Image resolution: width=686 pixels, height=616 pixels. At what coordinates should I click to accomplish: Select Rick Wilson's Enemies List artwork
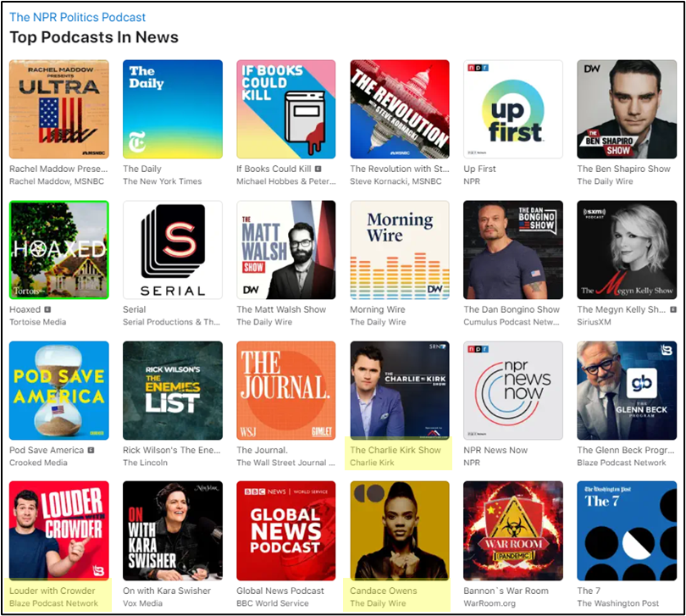point(173,391)
